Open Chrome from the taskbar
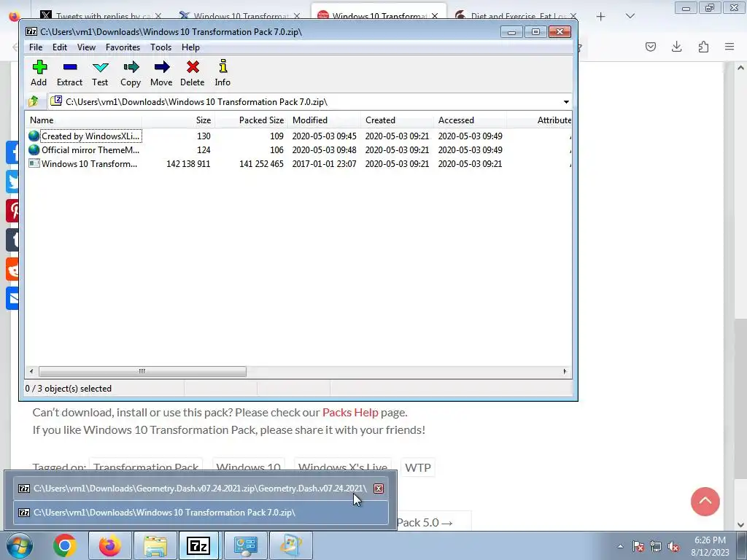747x560 pixels. click(65, 545)
